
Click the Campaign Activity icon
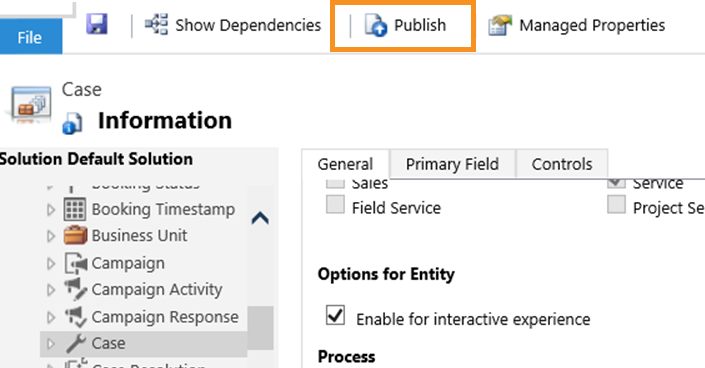75,289
